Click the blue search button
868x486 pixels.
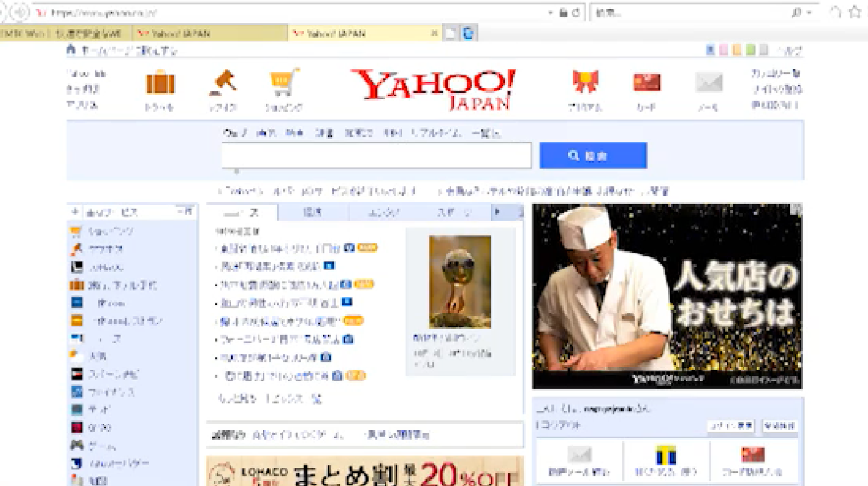click(593, 155)
